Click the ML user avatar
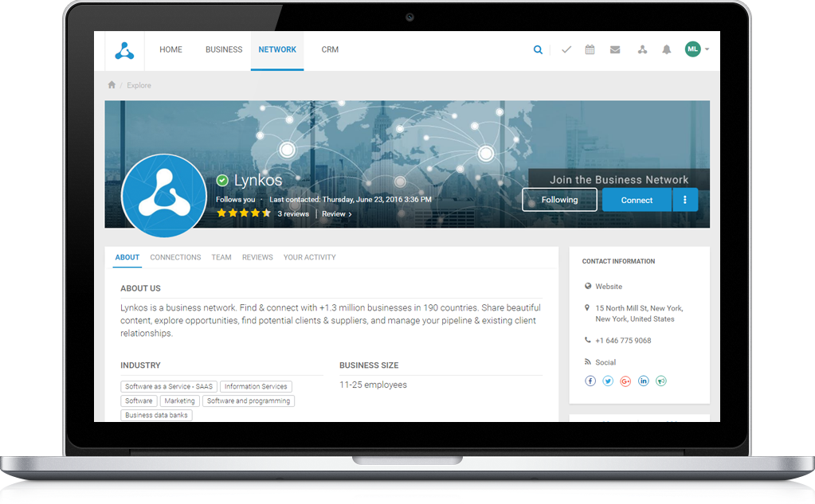 (693, 49)
